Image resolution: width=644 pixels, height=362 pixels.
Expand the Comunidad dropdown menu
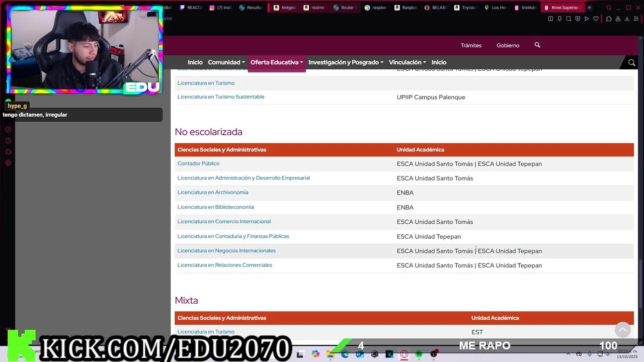[x=226, y=62]
